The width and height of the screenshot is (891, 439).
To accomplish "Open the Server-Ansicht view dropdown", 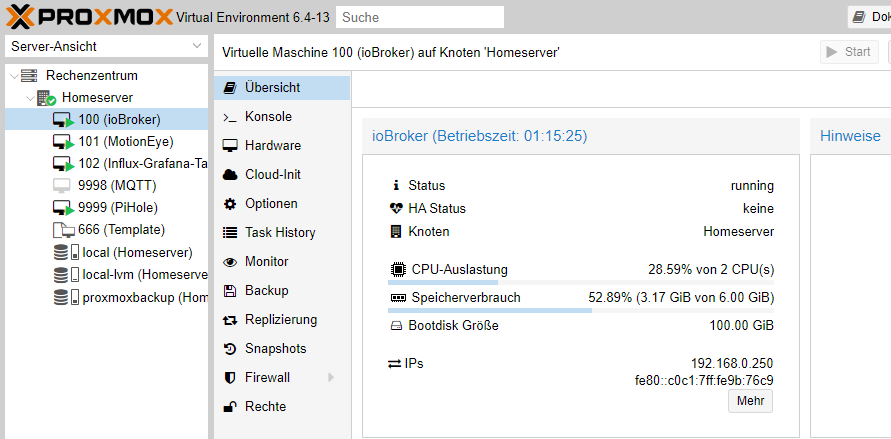I will 105,47.
